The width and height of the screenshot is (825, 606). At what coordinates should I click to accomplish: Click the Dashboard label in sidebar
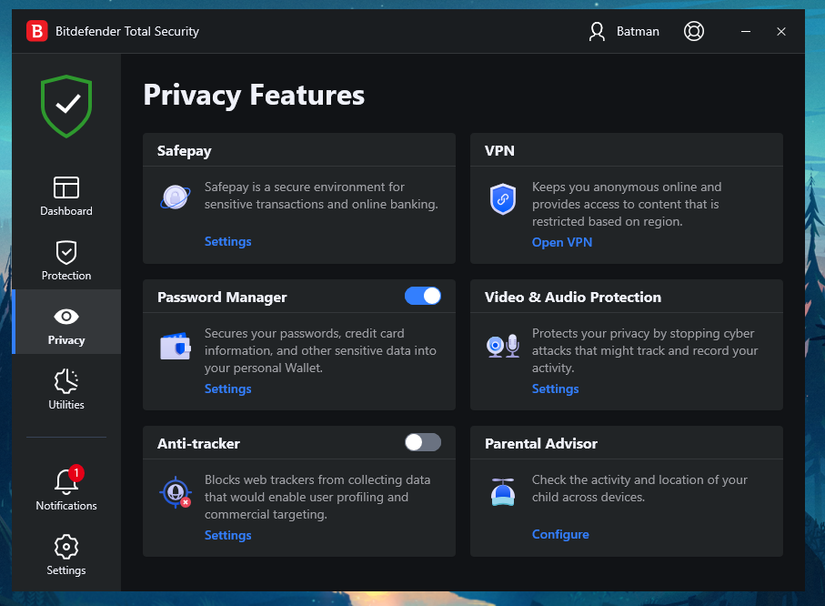(66, 211)
